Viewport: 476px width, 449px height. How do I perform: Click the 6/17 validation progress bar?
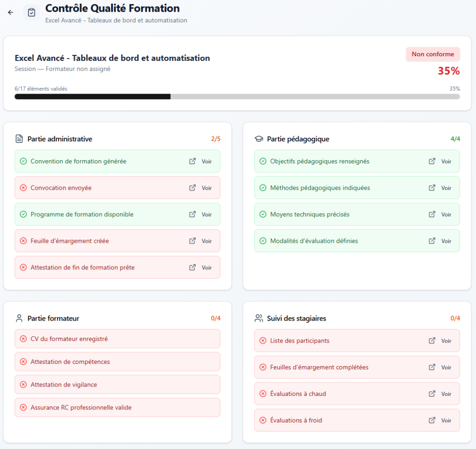(237, 97)
